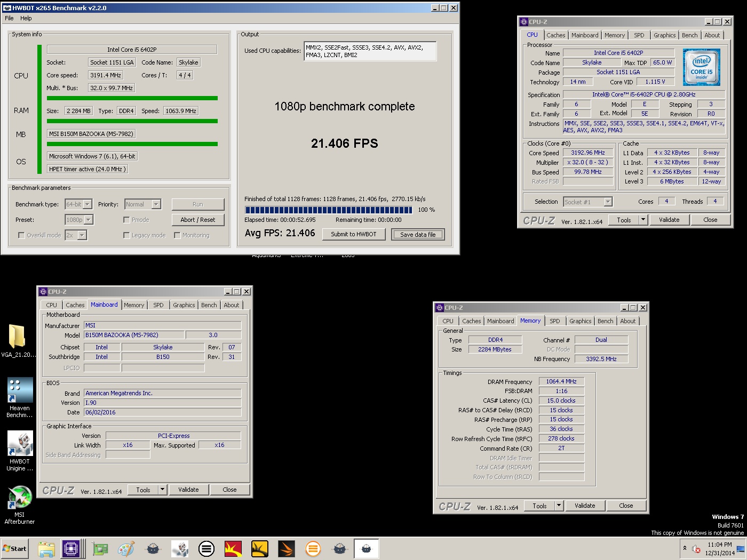747x560 pixels.
Task: Click the highlighted active HWBOT x265 taskbar button
Action: 366,549
